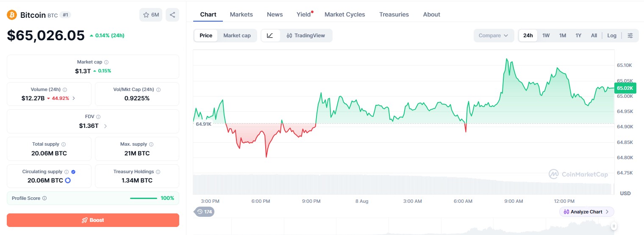644x235 pixels.
Task: Click the Circulating supply verified badge
Action: [73, 172]
